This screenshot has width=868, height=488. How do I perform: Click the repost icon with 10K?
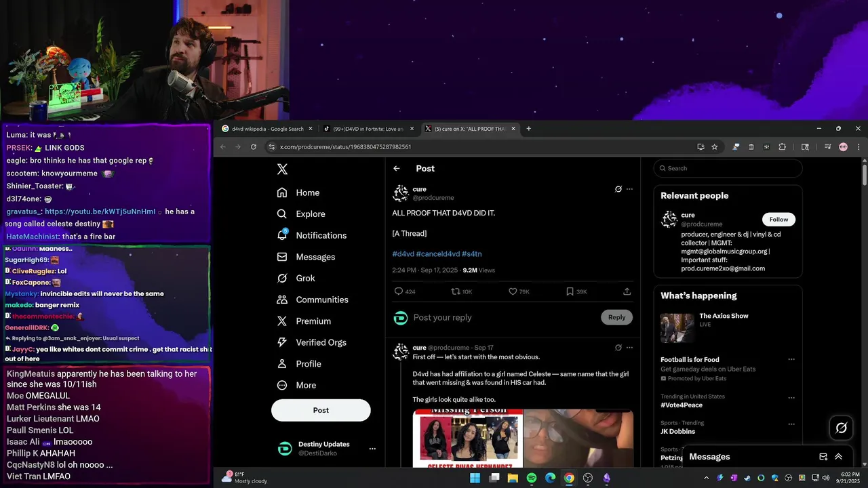click(456, 291)
